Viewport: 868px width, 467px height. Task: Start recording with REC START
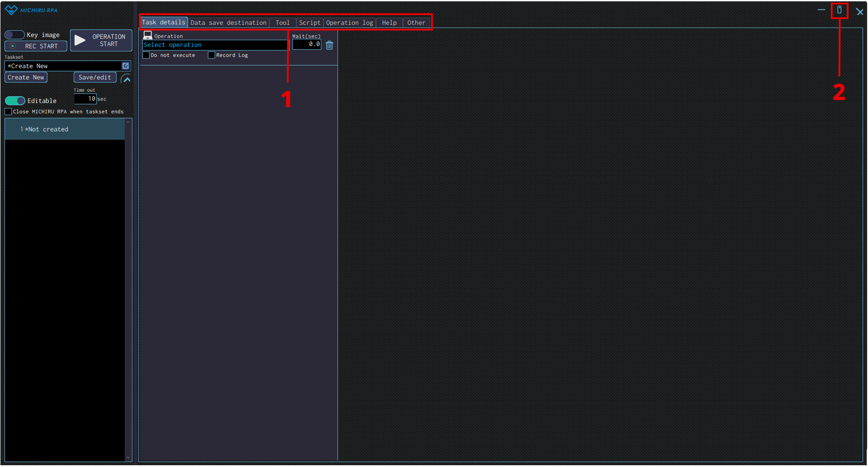point(36,46)
